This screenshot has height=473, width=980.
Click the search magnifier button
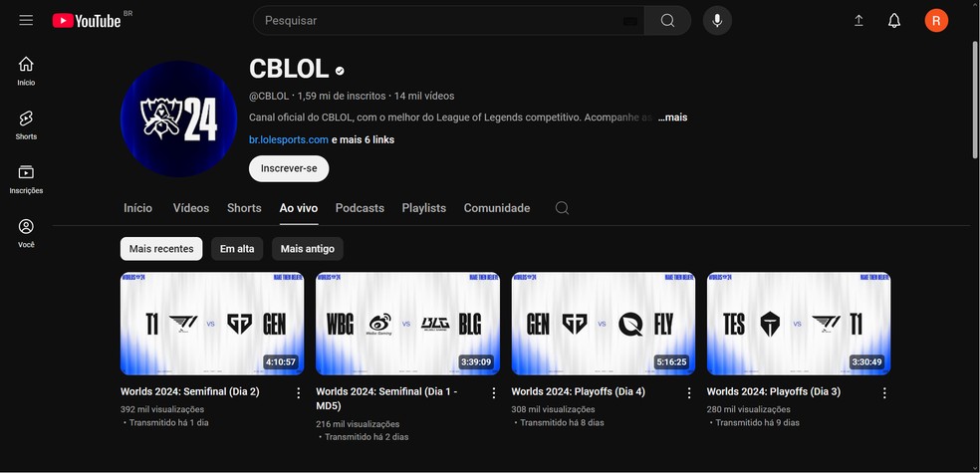[667, 21]
